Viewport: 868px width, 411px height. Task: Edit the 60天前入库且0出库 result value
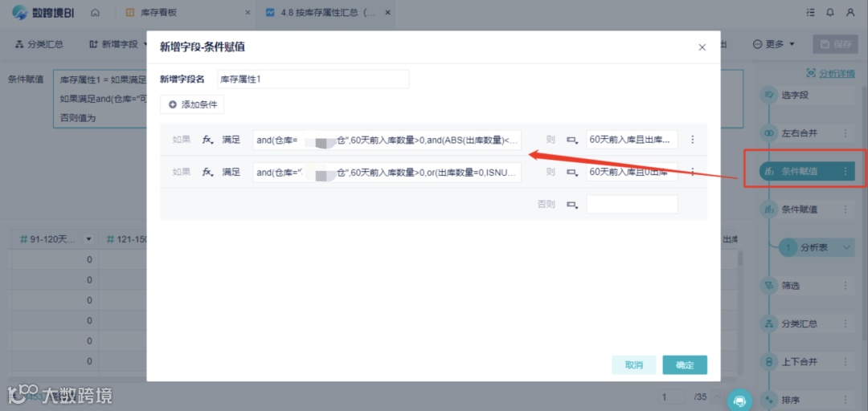pos(633,172)
